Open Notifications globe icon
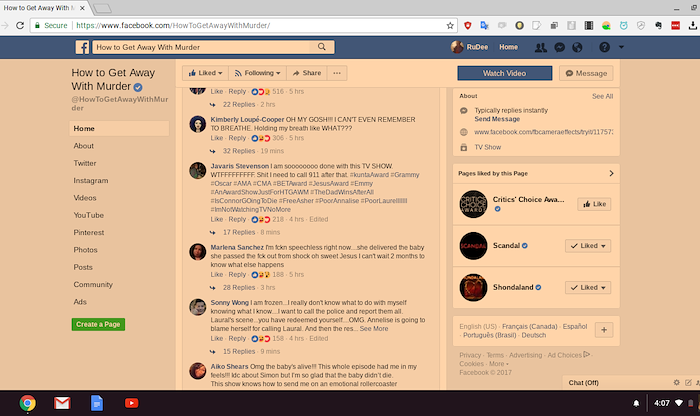Screen dimensions: 700x416 pyautogui.click(x=577, y=47)
